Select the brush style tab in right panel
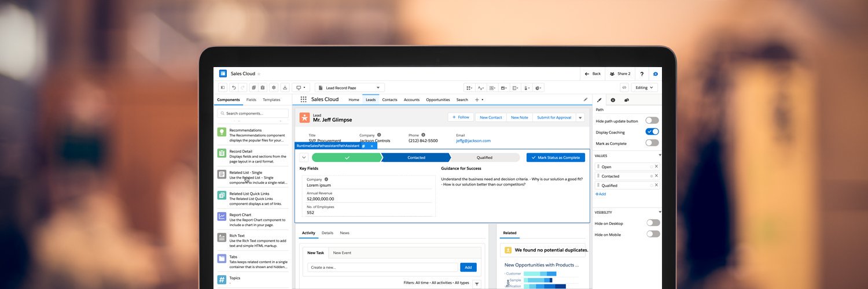Viewport: 868px width, 289px height. pyautogui.click(x=599, y=100)
